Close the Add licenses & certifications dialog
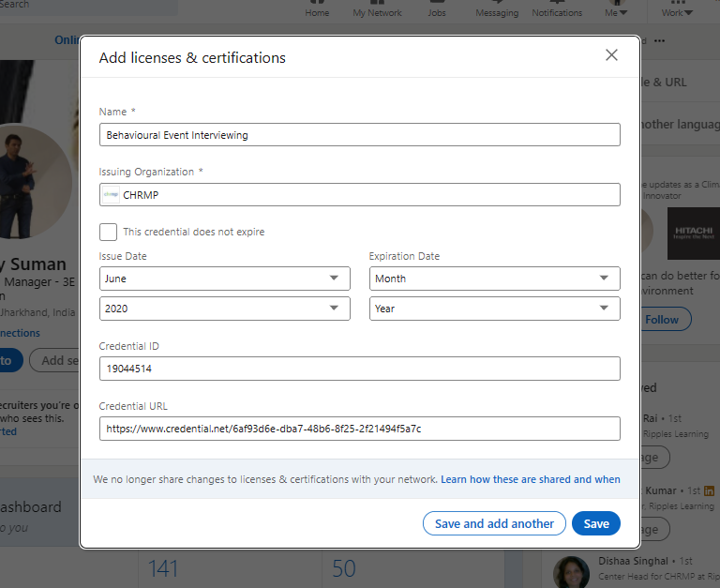720x588 pixels. 611,55
